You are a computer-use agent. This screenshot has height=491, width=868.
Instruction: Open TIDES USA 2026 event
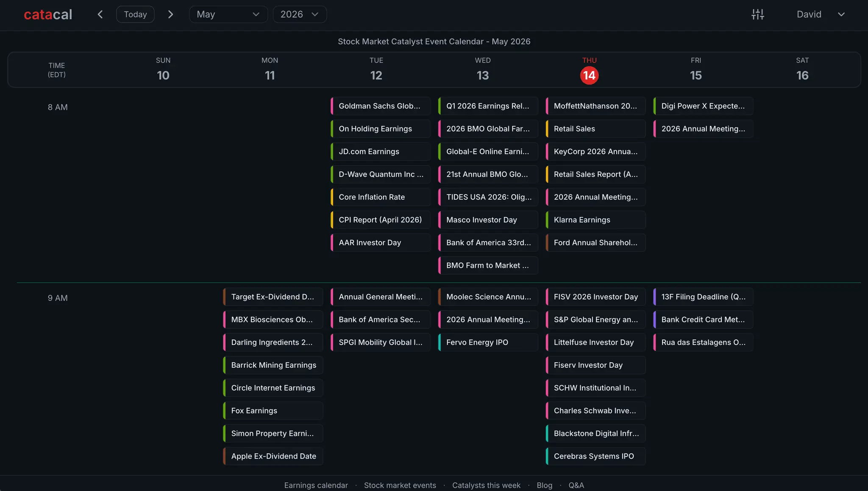point(488,197)
